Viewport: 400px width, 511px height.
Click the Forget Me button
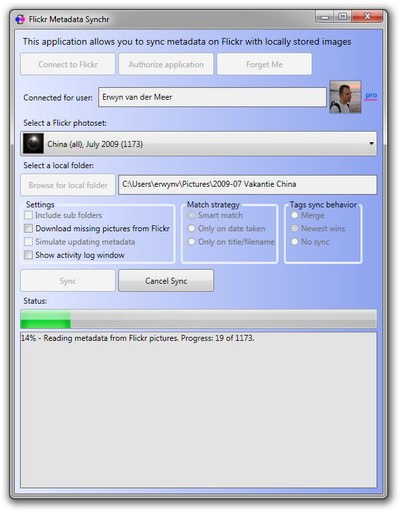[x=264, y=64]
